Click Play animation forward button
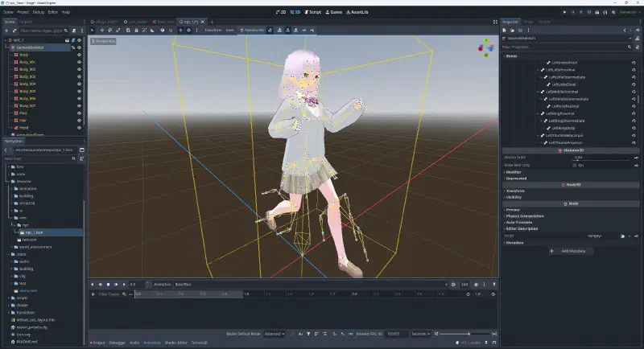 124,284
